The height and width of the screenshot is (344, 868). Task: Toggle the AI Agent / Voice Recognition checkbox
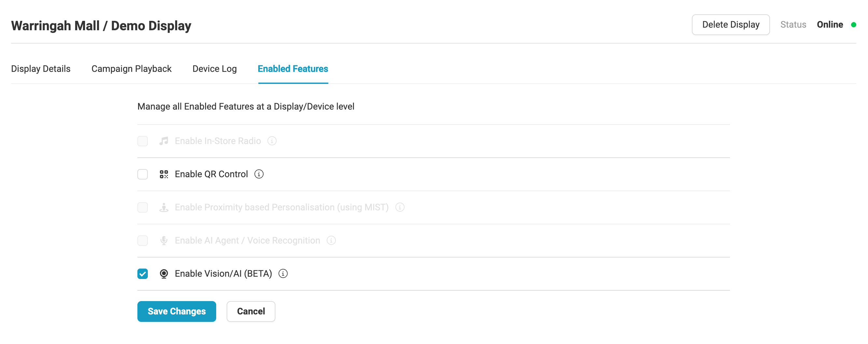pyautogui.click(x=143, y=241)
